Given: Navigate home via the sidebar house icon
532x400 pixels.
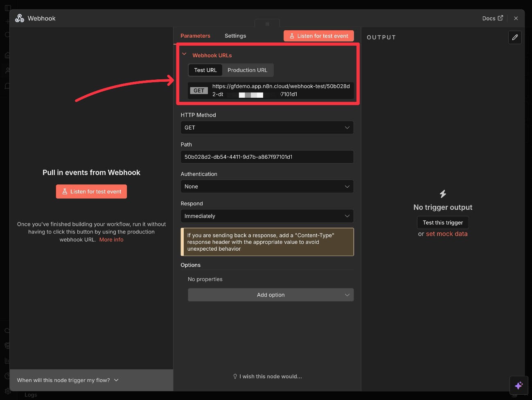Looking at the screenshot, I should (7, 55).
